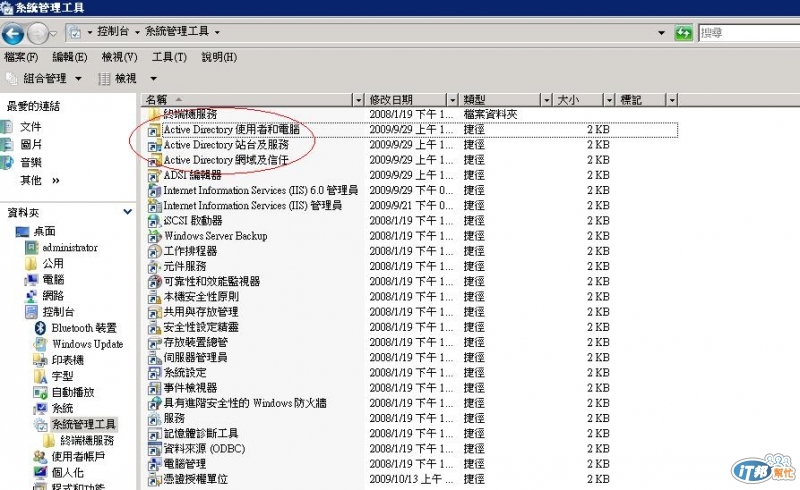Click the green refresh icon beside search
This screenshot has width=800, height=490.
tap(683, 33)
